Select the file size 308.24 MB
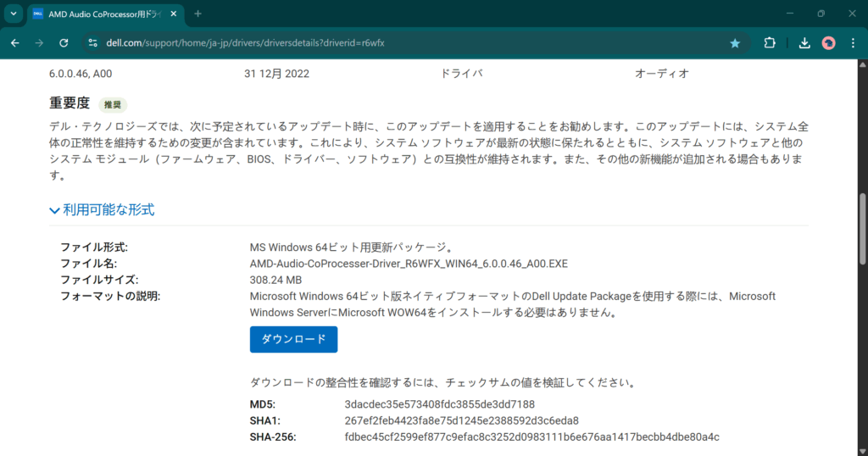 [275, 280]
